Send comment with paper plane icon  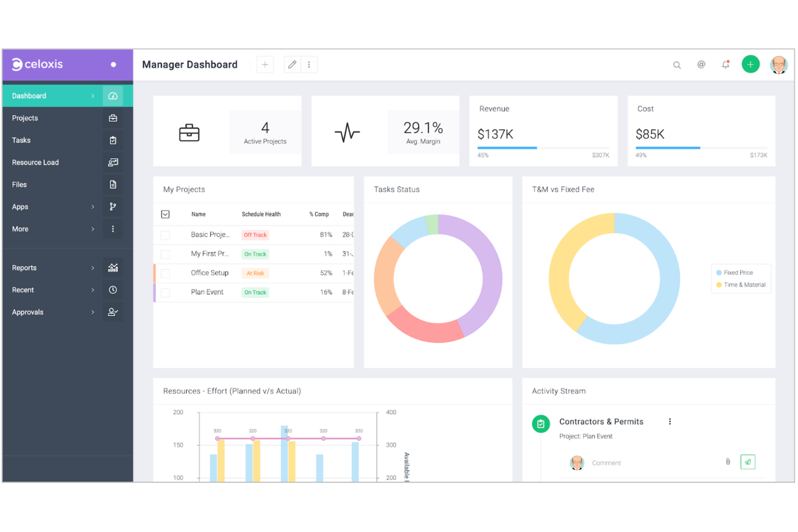click(x=747, y=462)
